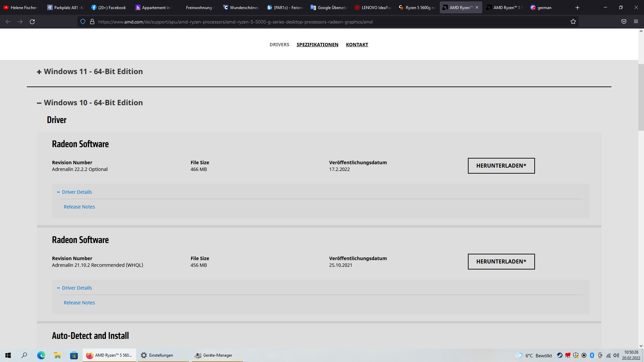Open the Steam tray icon

point(559,355)
